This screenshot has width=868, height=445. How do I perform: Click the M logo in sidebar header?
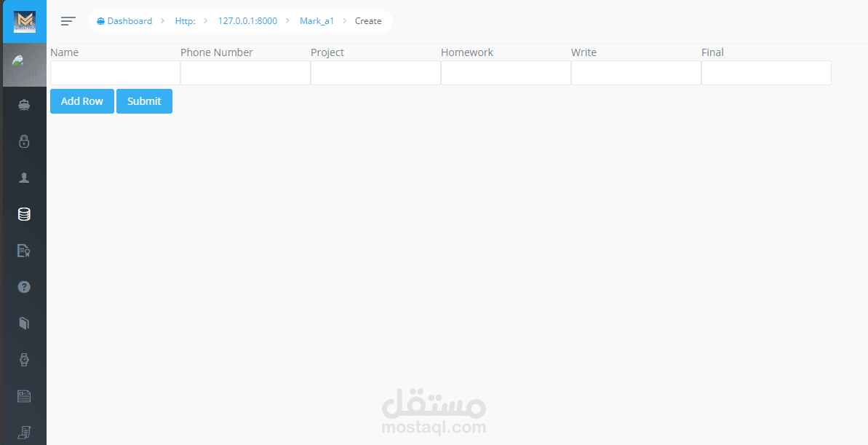coord(24,22)
